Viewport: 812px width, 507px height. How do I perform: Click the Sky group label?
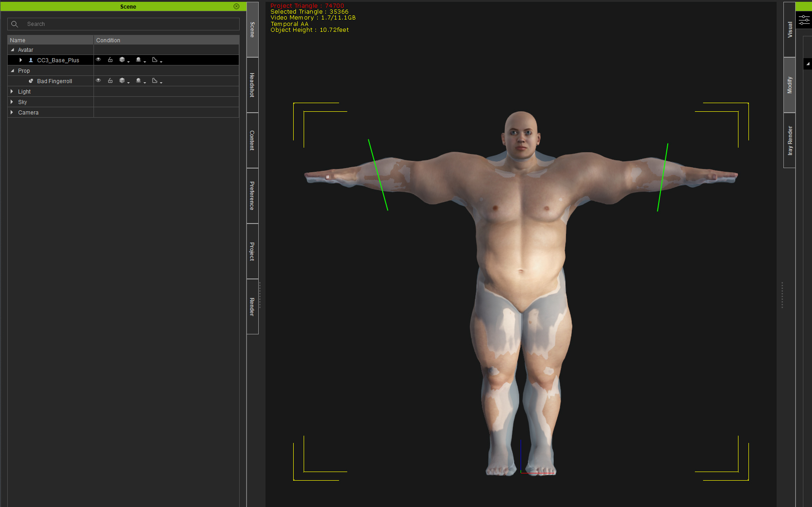coord(23,102)
